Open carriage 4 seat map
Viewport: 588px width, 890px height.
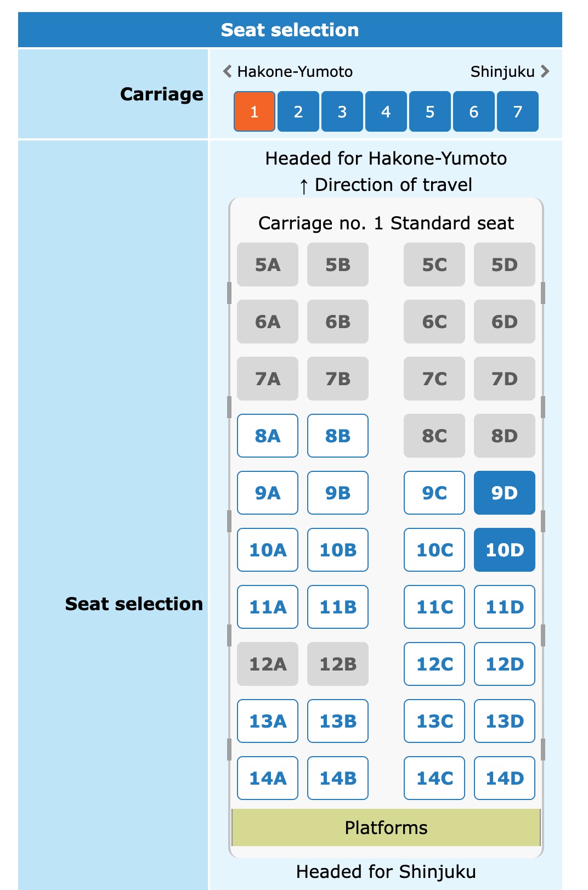click(386, 111)
